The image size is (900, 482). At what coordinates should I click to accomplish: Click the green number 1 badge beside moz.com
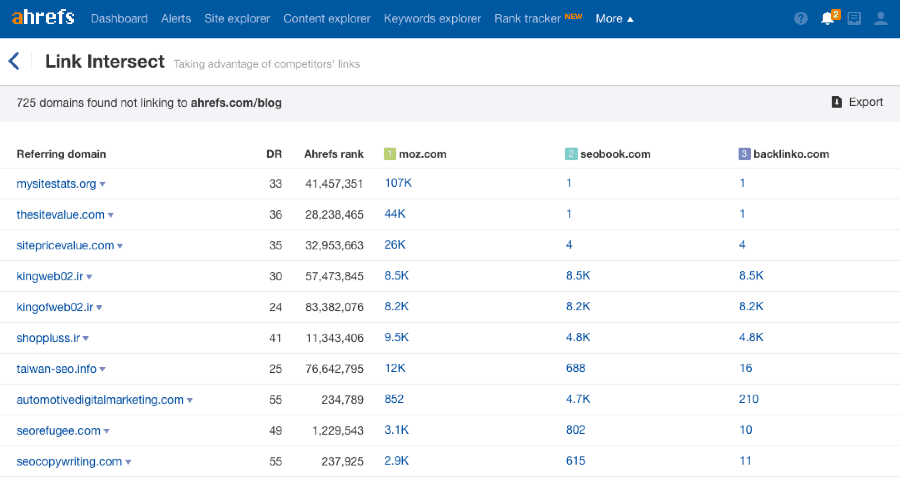[x=390, y=154]
